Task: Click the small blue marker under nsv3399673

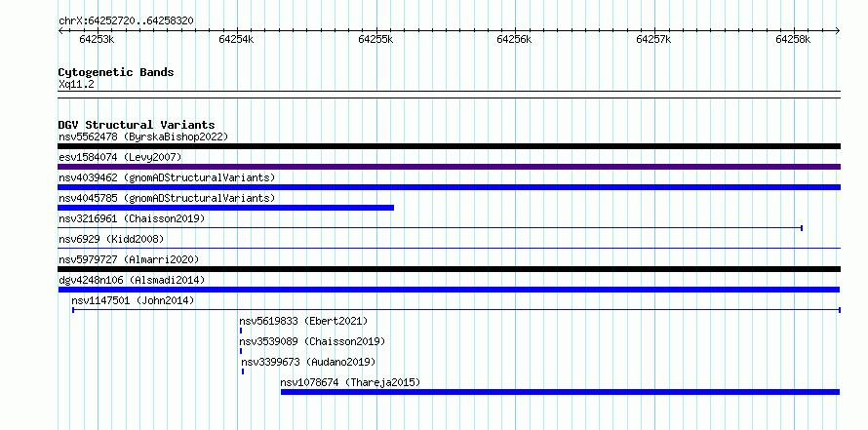Action: pos(243,371)
